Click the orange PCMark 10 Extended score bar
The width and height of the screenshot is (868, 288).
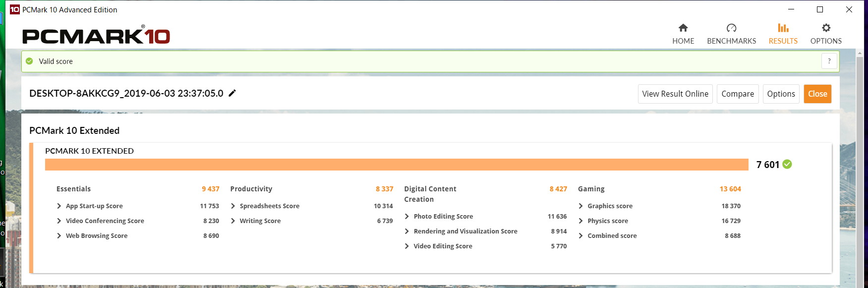(x=397, y=165)
